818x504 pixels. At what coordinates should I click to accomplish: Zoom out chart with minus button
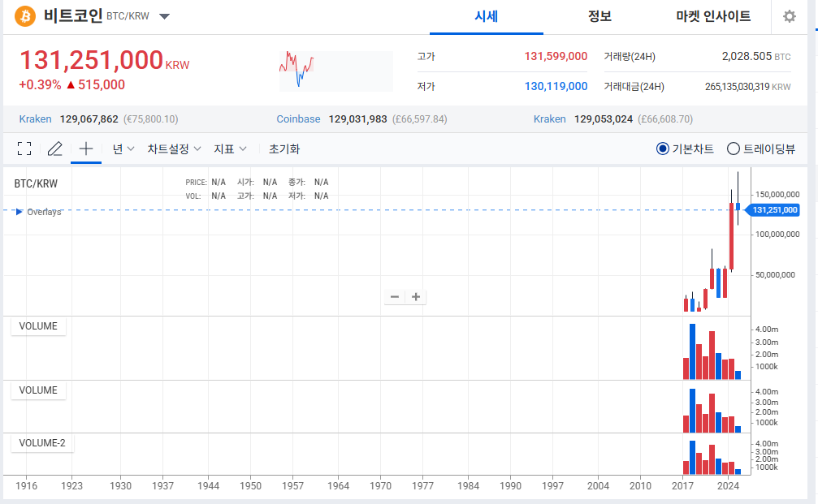[395, 297]
